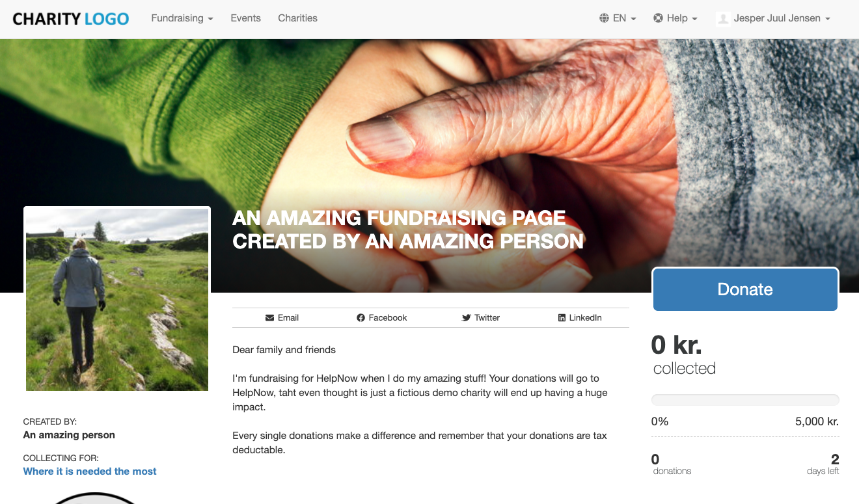Click the lifebuoy Help icon

pyautogui.click(x=658, y=18)
